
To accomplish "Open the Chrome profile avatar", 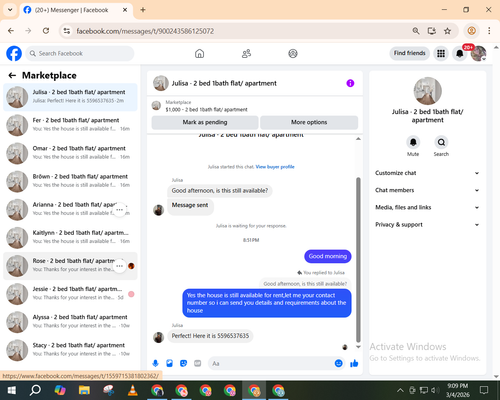I will pos(471,31).
